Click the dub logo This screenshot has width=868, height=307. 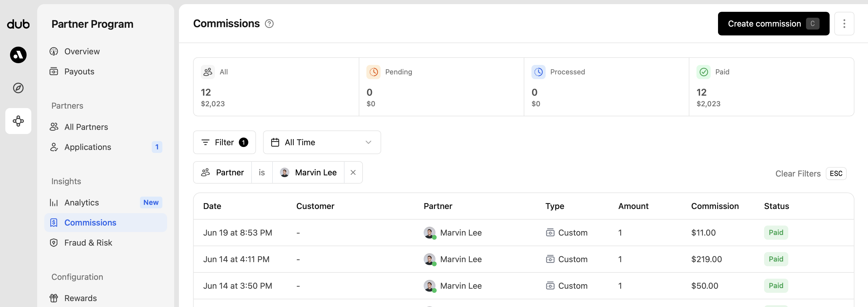click(18, 24)
